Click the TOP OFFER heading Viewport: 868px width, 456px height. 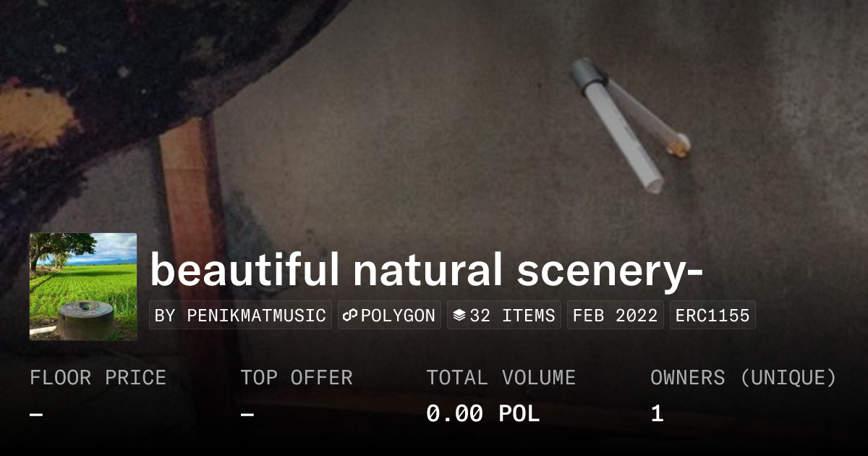point(297,378)
